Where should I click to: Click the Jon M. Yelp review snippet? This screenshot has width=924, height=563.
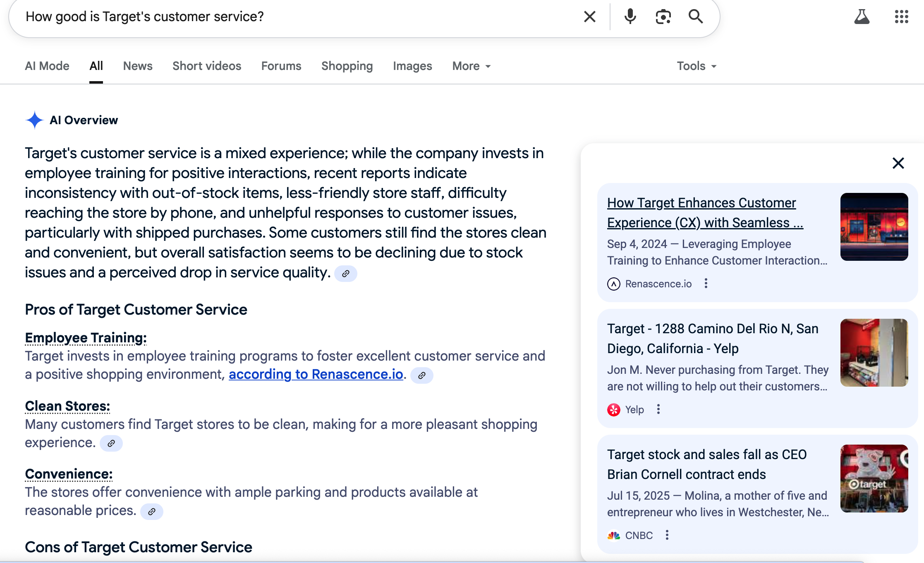(x=718, y=378)
